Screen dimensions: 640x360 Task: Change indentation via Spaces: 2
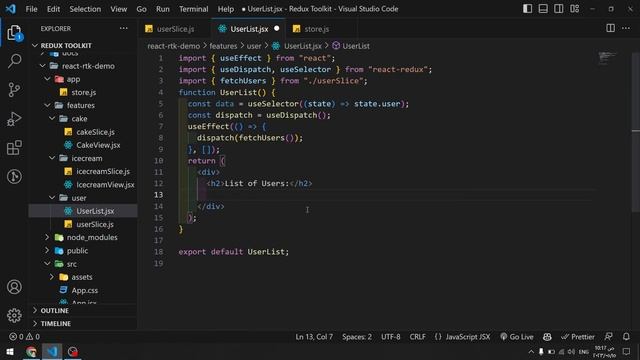click(x=357, y=337)
